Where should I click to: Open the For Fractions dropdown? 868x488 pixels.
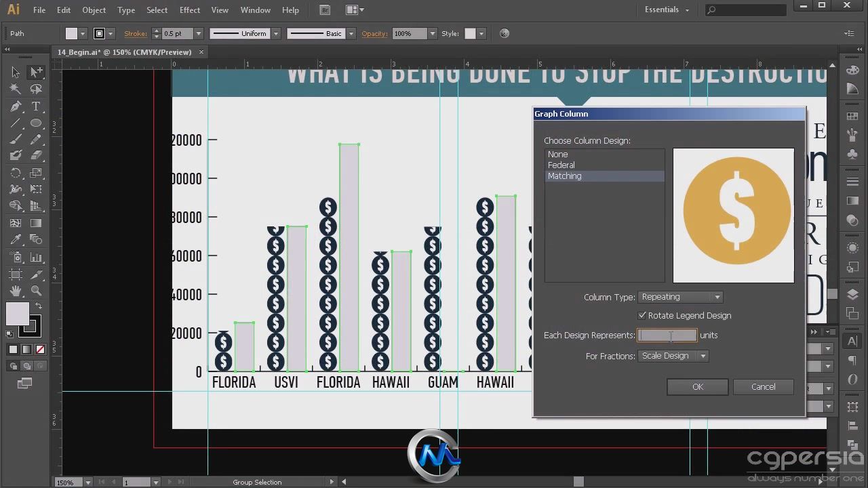(673, 356)
